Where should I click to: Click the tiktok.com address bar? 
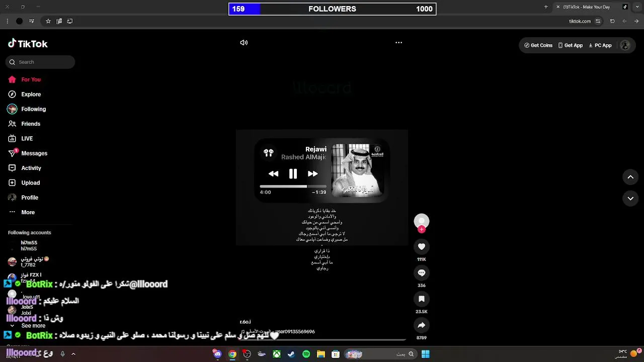point(580,21)
